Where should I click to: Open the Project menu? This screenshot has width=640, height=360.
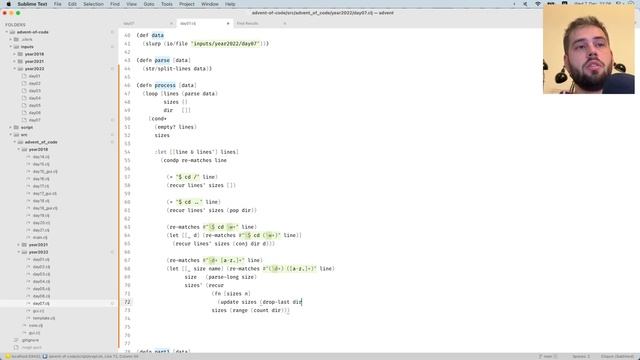coord(187,4)
